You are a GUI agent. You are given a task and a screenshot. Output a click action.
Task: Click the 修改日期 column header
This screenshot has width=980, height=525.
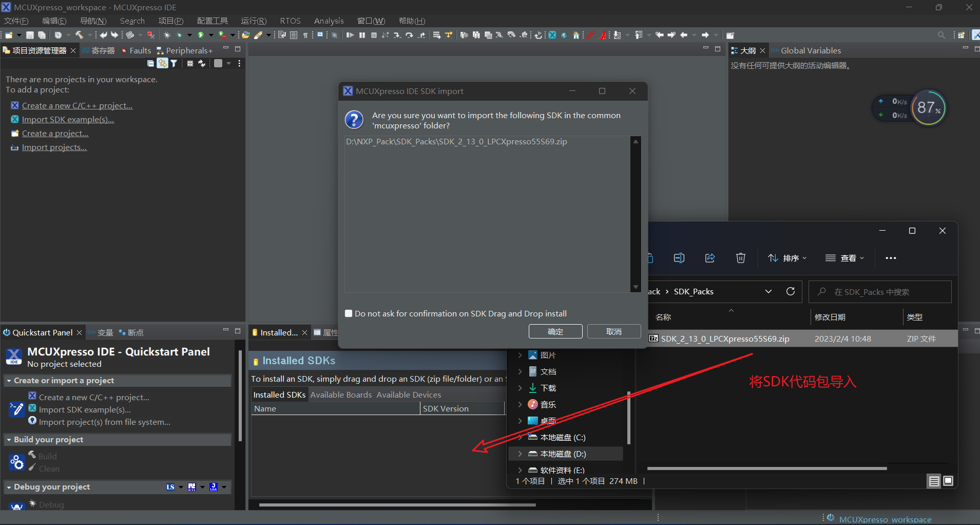(x=830, y=317)
